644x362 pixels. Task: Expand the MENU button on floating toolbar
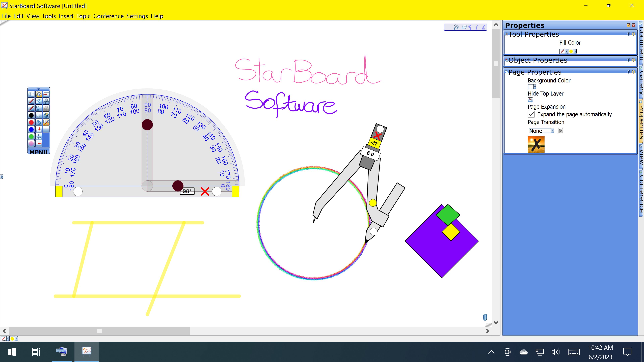(39, 152)
